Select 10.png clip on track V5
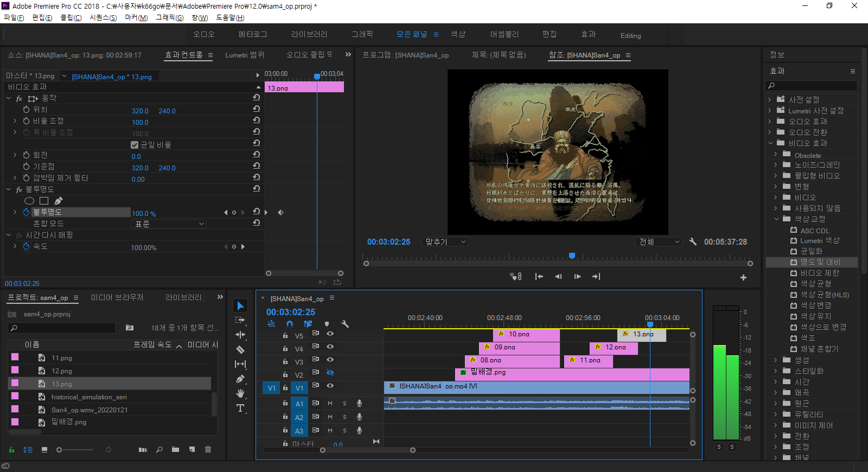Screen dimensions: 868x472 coord(526,334)
